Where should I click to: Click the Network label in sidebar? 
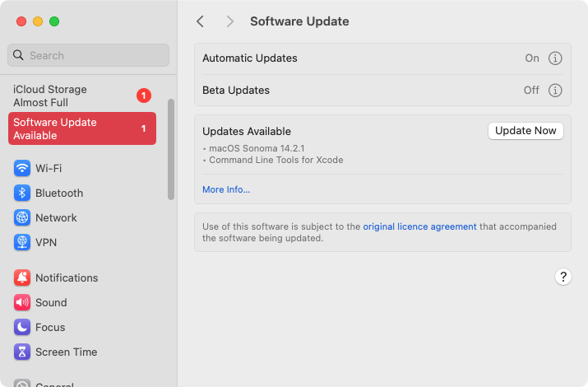[56, 217]
